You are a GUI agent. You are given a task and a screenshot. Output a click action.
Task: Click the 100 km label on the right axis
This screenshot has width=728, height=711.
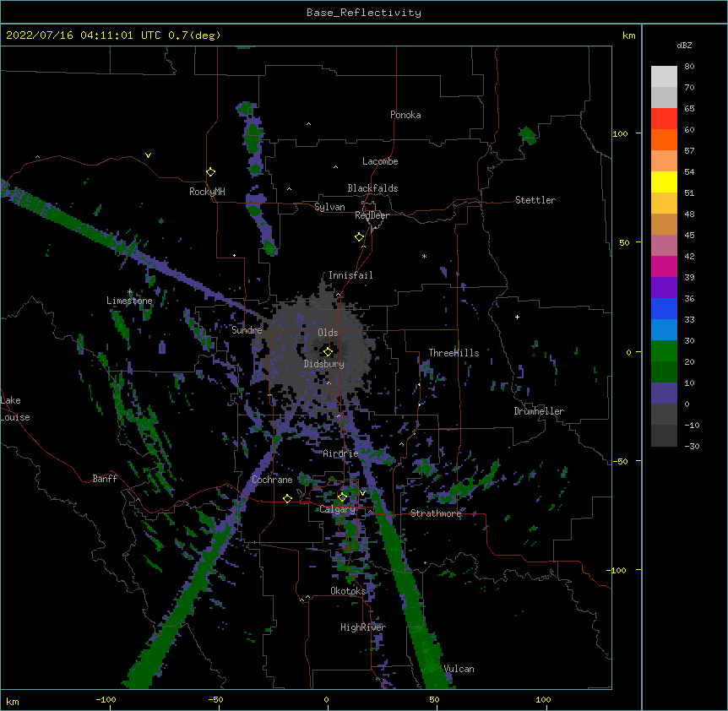[620, 133]
